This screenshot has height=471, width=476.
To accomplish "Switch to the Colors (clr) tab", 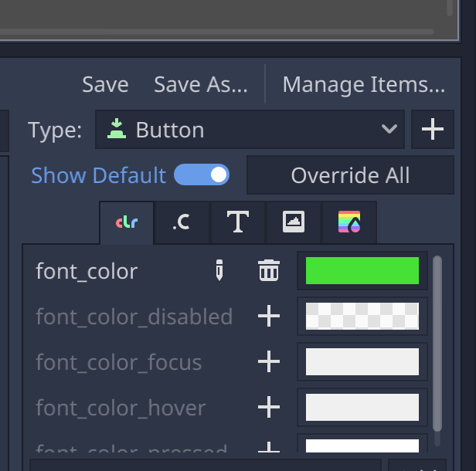I will 127,222.
